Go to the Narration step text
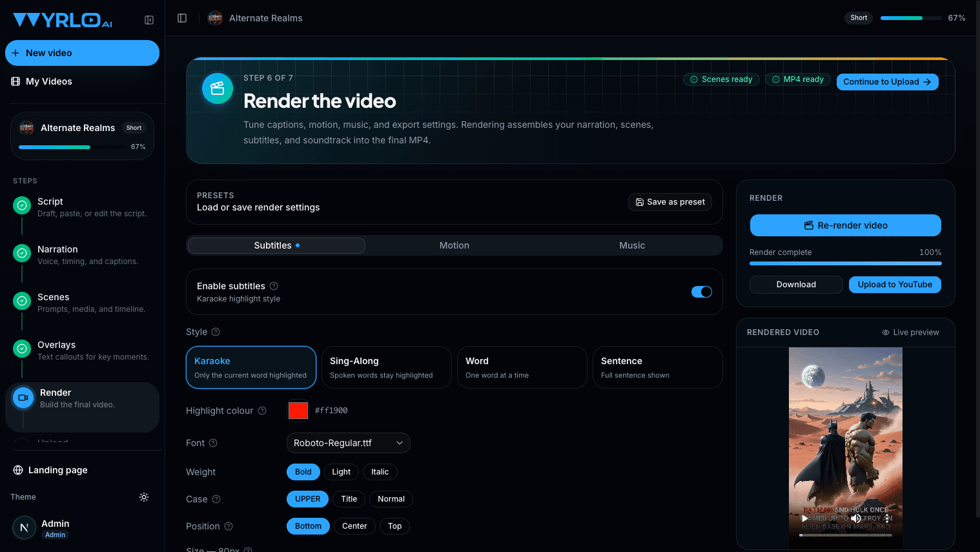Screen dimensions: 980x552 pos(88,255)
